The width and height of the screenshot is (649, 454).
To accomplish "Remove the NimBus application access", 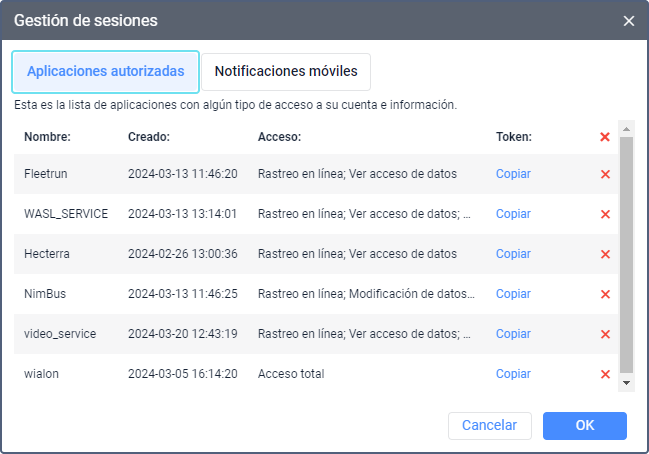I will pyautogui.click(x=605, y=294).
